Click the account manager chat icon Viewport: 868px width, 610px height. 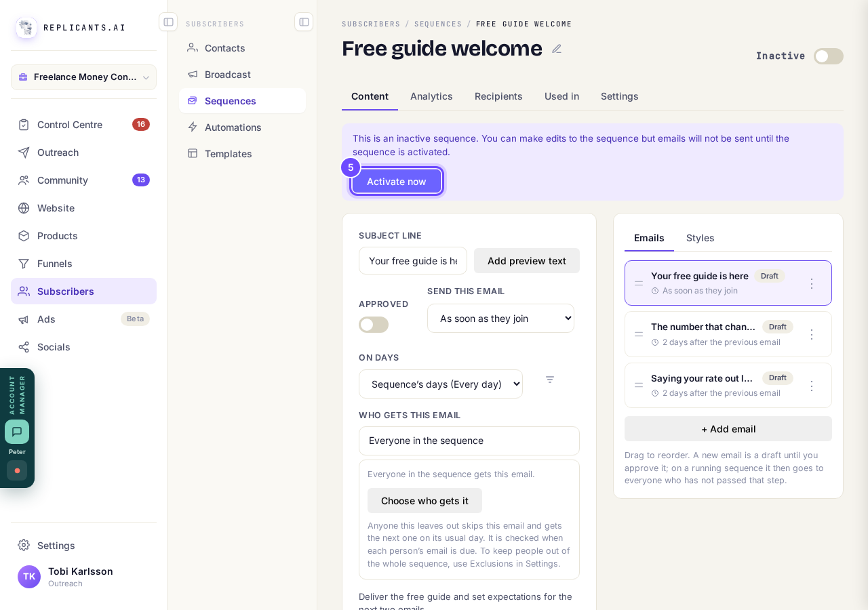click(17, 432)
